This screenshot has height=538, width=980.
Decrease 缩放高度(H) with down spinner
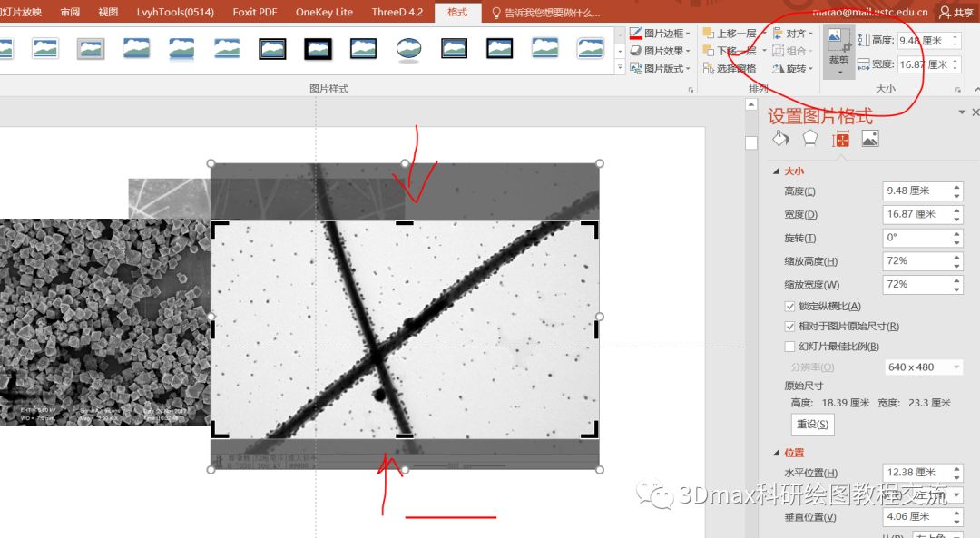pyautogui.click(x=957, y=266)
